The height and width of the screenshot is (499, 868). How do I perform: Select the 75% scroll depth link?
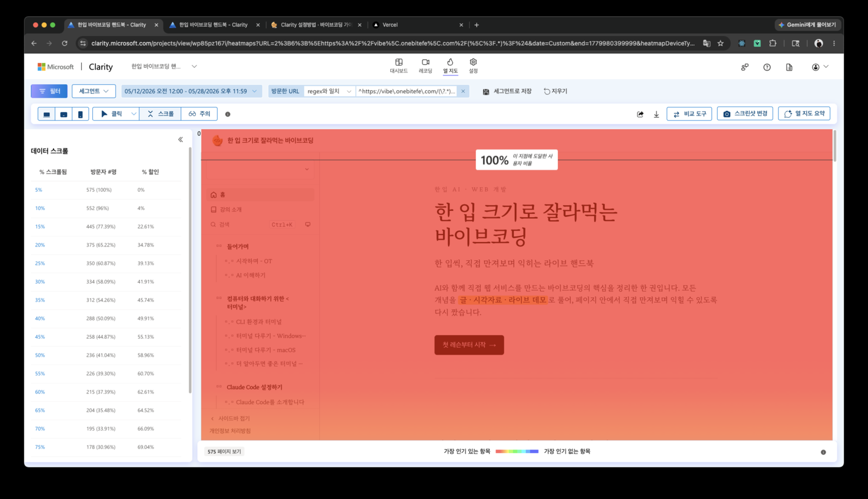tap(40, 447)
